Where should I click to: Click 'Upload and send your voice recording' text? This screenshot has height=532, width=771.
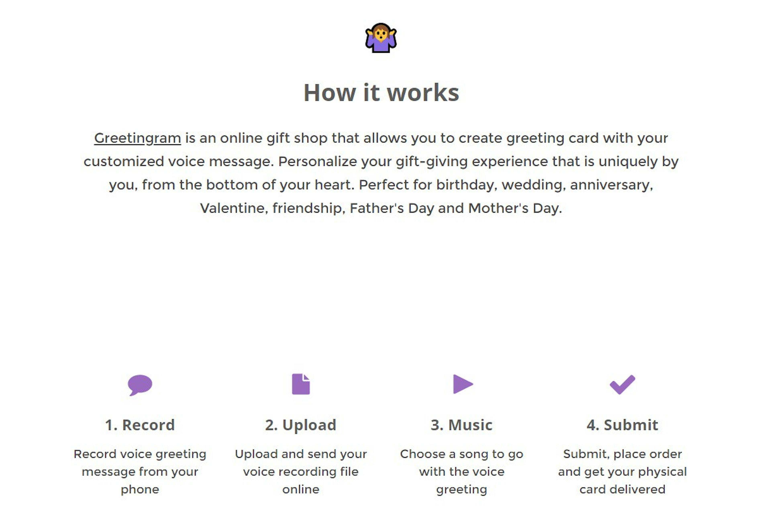(301, 463)
